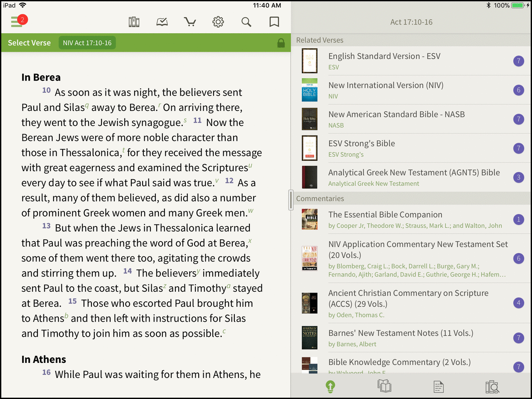This screenshot has height=399, width=532.
Task: Tap the Commentaries section header
Action: 320,199
